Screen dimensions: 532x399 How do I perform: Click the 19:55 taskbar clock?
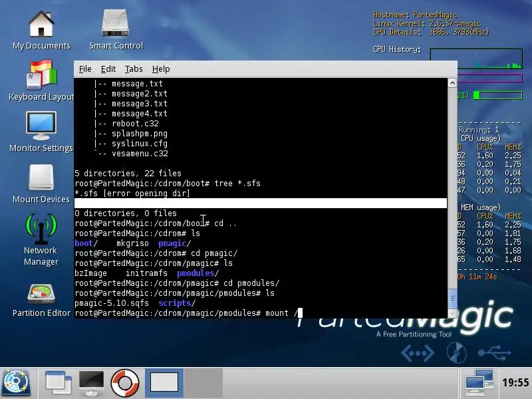[x=515, y=383]
